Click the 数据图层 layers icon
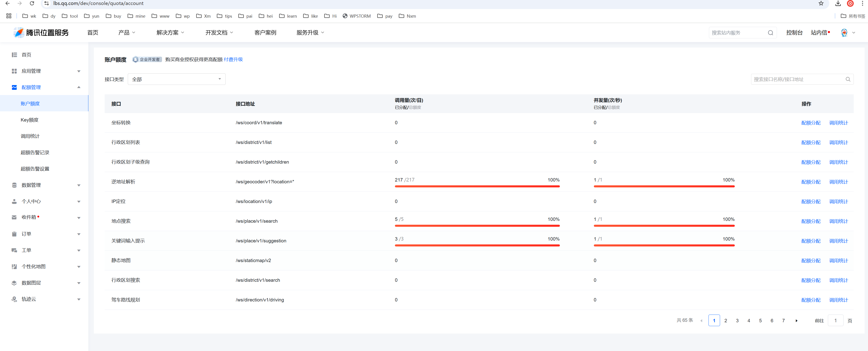Screen dimensions: 868x351 click(x=14, y=283)
